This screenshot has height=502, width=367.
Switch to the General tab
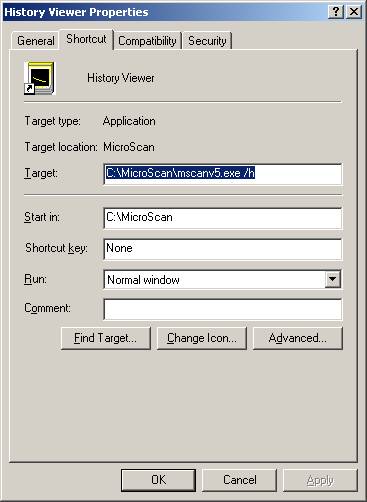click(x=36, y=41)
